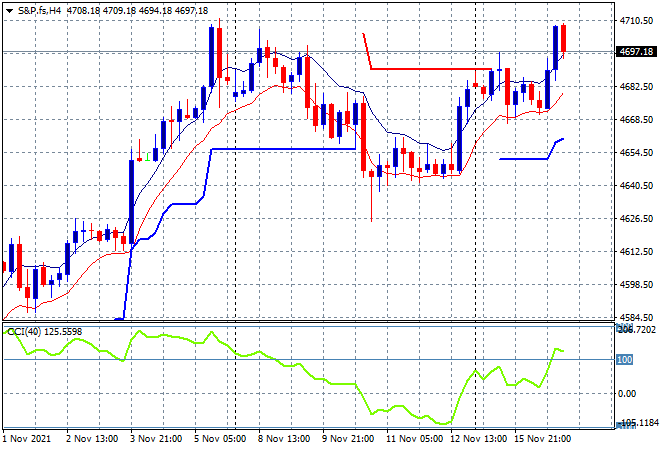Image resolution: width=660 pixels, height=450 pixels.
Task: Click the 9 Nov 21:00 time label
Action: point(348,439)
